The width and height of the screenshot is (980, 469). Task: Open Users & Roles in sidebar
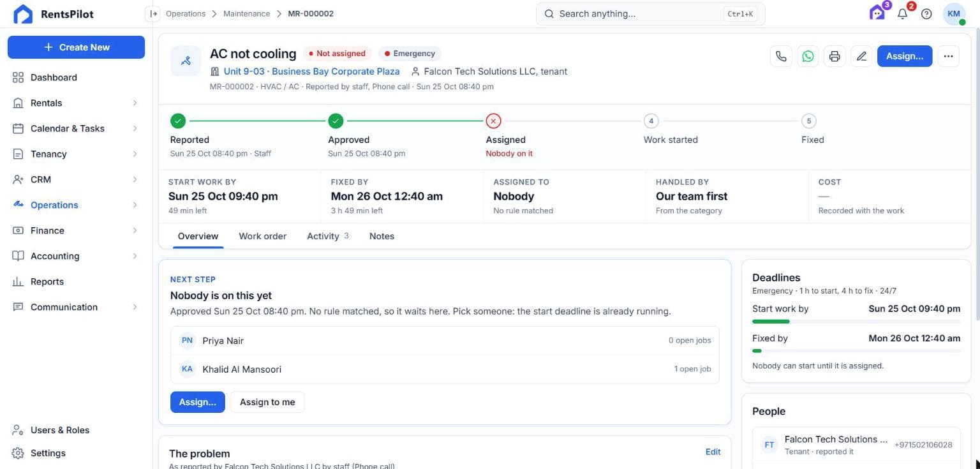click(76, 430)
